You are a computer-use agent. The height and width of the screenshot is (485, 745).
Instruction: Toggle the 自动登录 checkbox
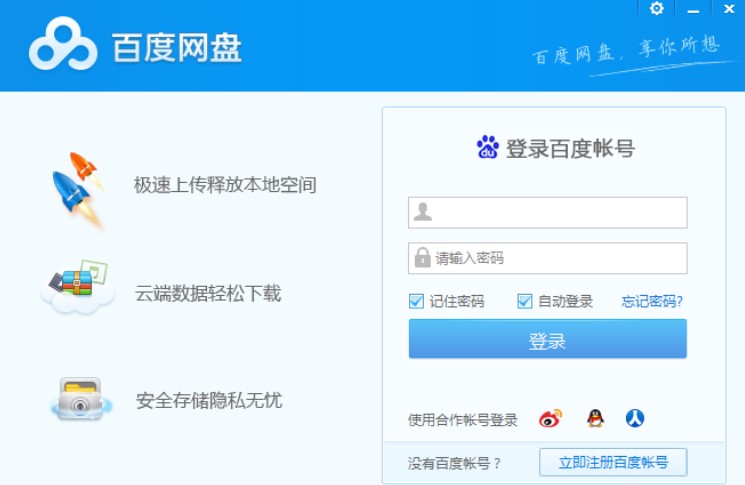(x=525, y=301)
